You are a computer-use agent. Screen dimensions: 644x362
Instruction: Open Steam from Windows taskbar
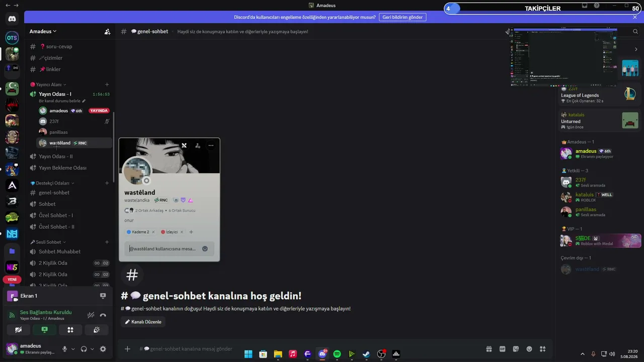click(366, 354)
